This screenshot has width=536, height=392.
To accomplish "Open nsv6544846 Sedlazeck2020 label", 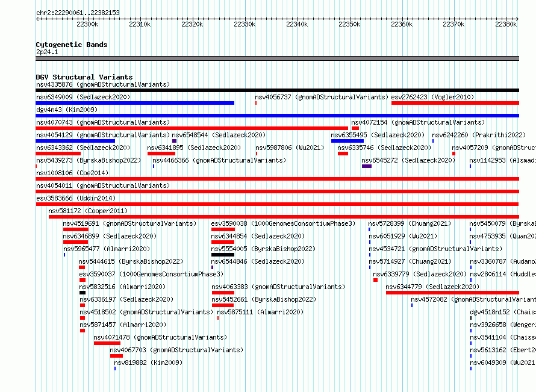I will (258, 261).
